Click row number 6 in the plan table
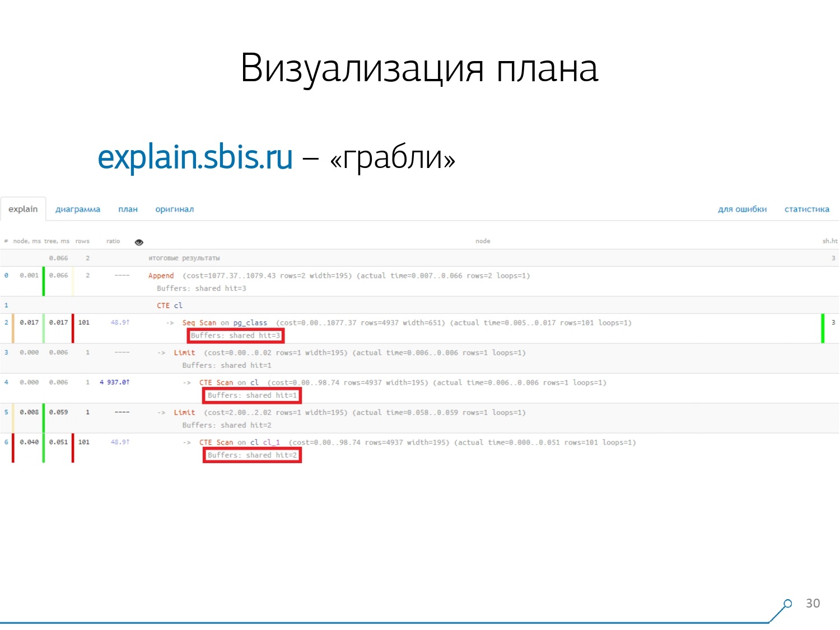This screenshot has width=840, height=630. [6, 442]
